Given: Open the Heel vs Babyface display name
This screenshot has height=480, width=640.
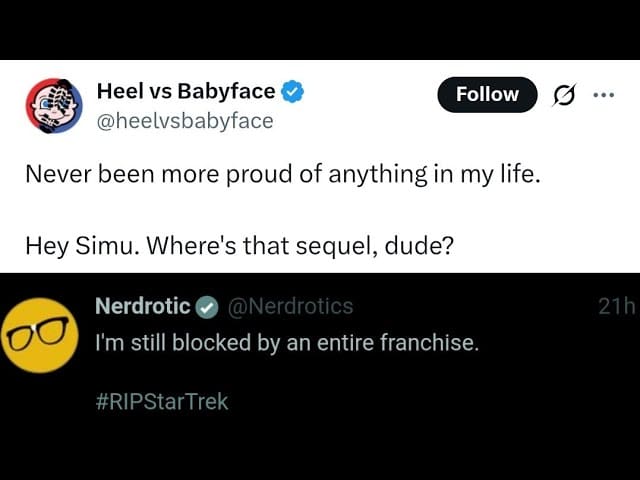Looking at the screenshot, I should [185, 92].
